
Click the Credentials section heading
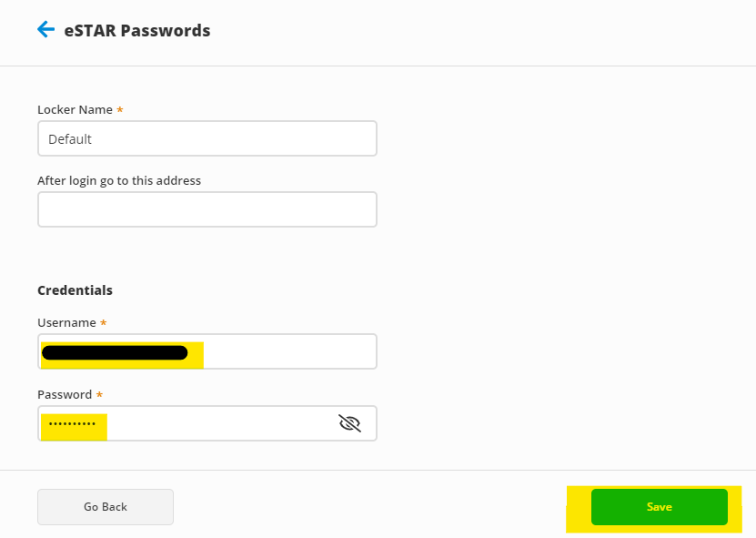point(75,290)
